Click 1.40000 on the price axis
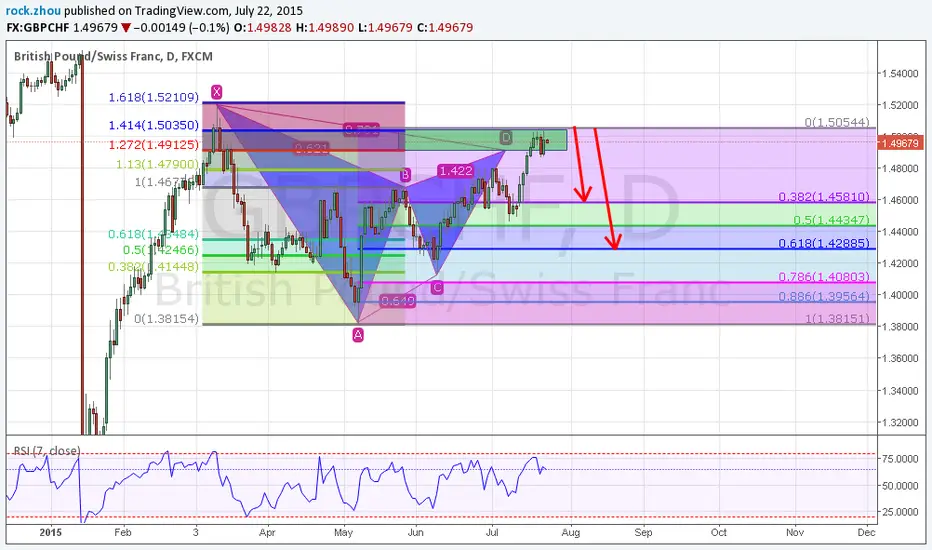This screenshot has width=932, height=550. click(x=900, y=296)
